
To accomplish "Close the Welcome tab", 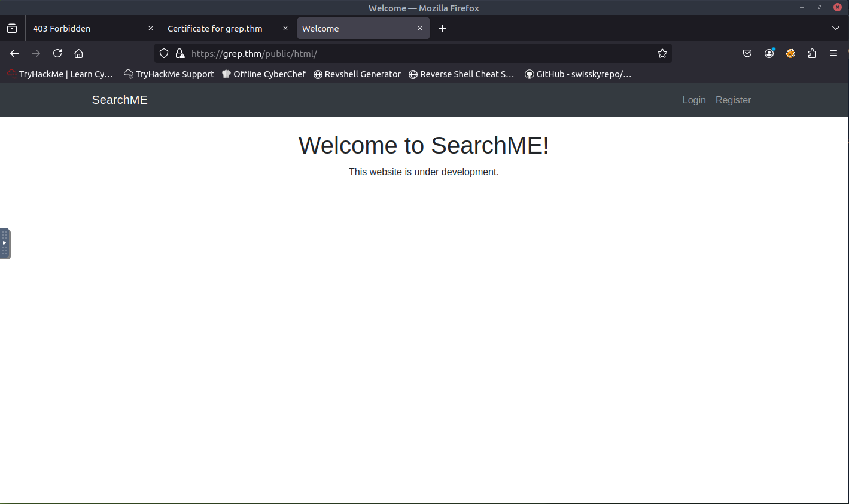I will pyautogui.click(x=420, y=28).
